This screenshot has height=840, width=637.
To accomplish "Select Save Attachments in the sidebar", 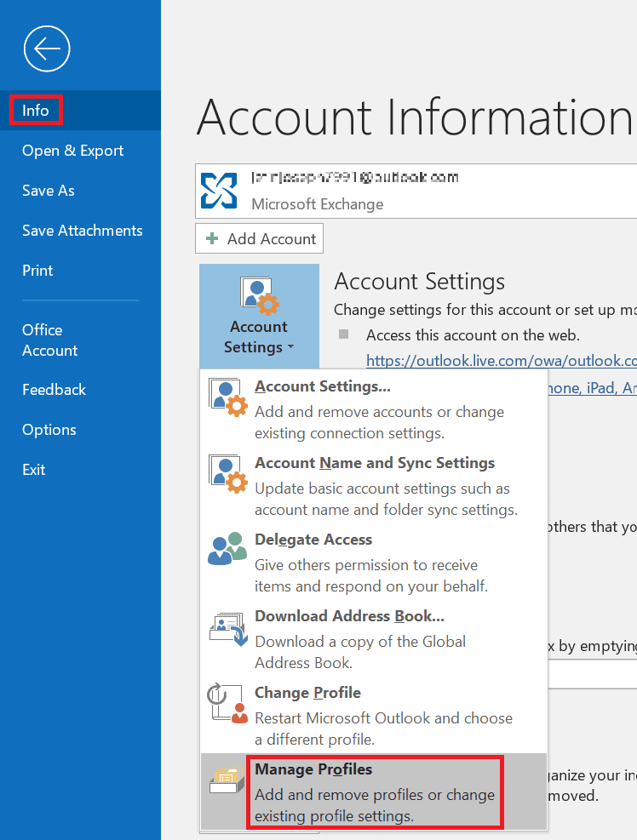I will pyautogui.click(x=83, y=231).
